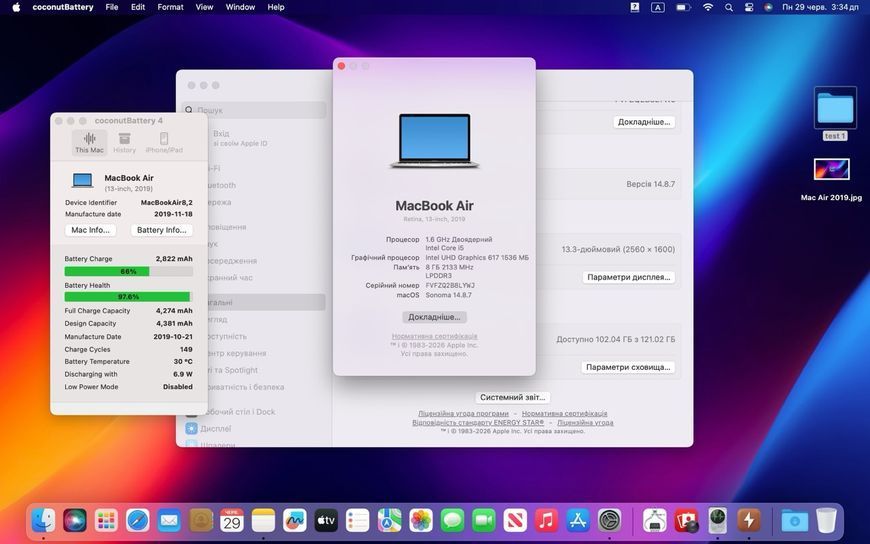The width and height of the screenshot is (870, 544).
Task: Click Пошук search field in Settings
Action: [254, 110]
